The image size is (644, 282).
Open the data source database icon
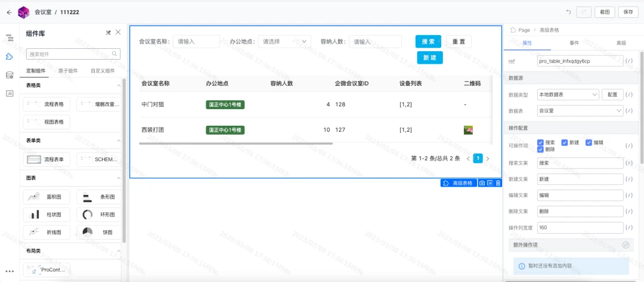10,75
